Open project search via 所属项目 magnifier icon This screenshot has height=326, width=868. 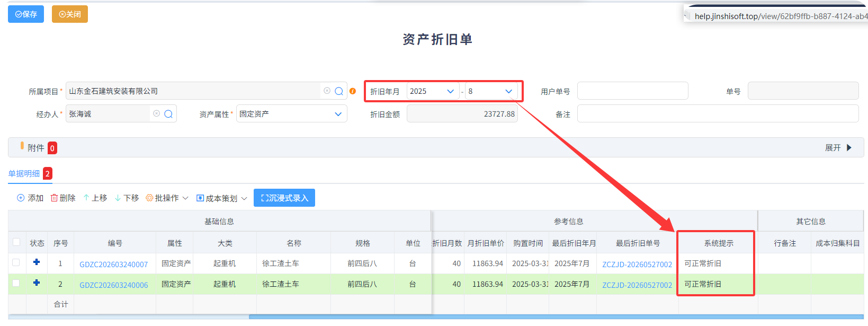point(339,91)
